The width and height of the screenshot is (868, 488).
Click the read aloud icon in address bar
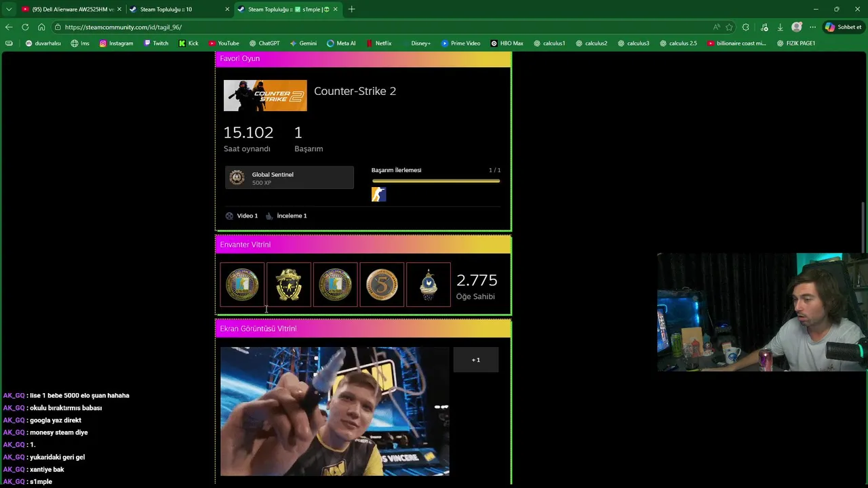point(716,27)
